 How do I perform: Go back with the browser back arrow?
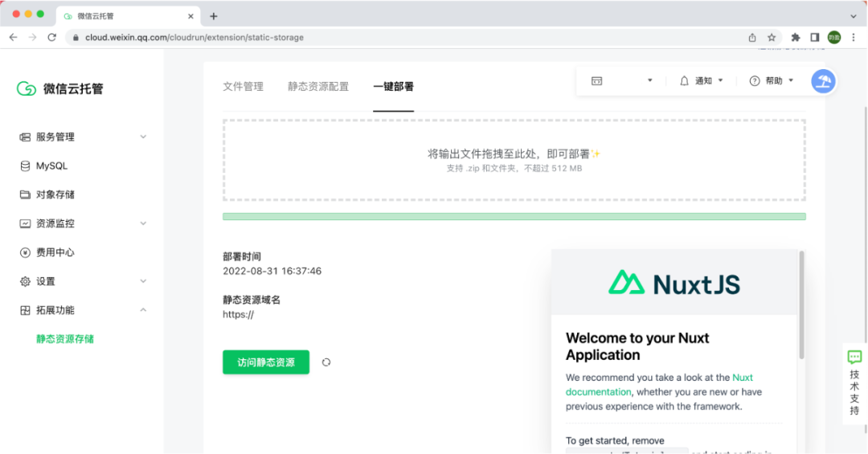click(14, 37)
